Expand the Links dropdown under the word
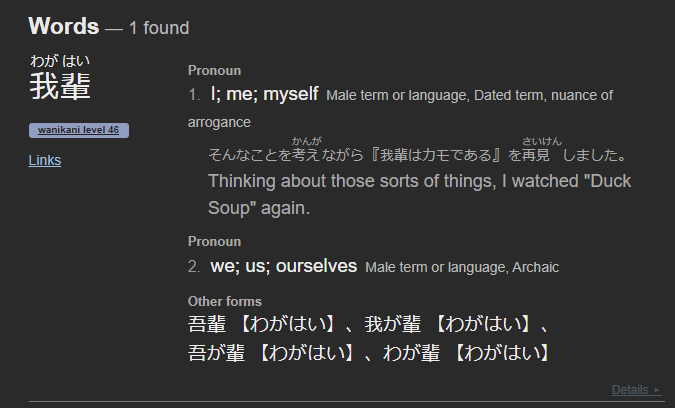This screenshot has height=408, width=675. pos(45,160)
